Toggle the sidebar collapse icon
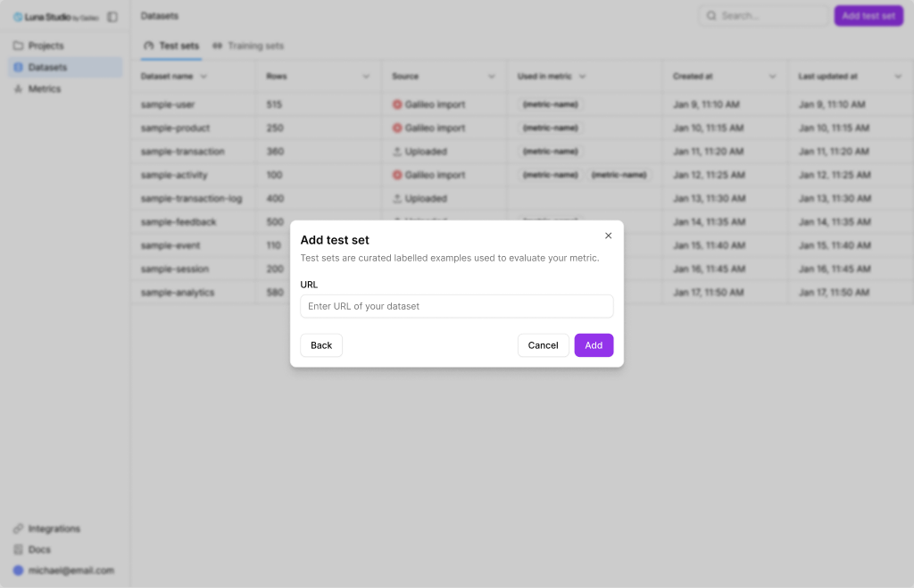 [112, 17]
